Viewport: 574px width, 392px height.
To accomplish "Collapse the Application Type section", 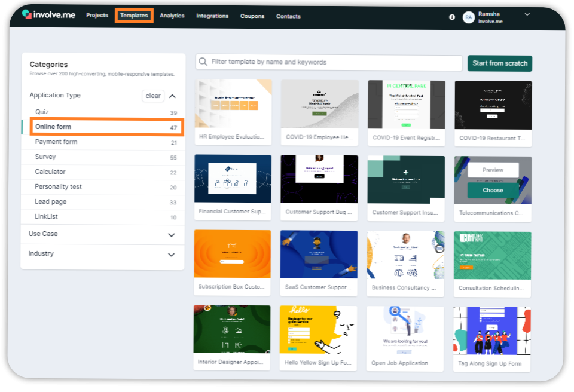I will 172,95.
